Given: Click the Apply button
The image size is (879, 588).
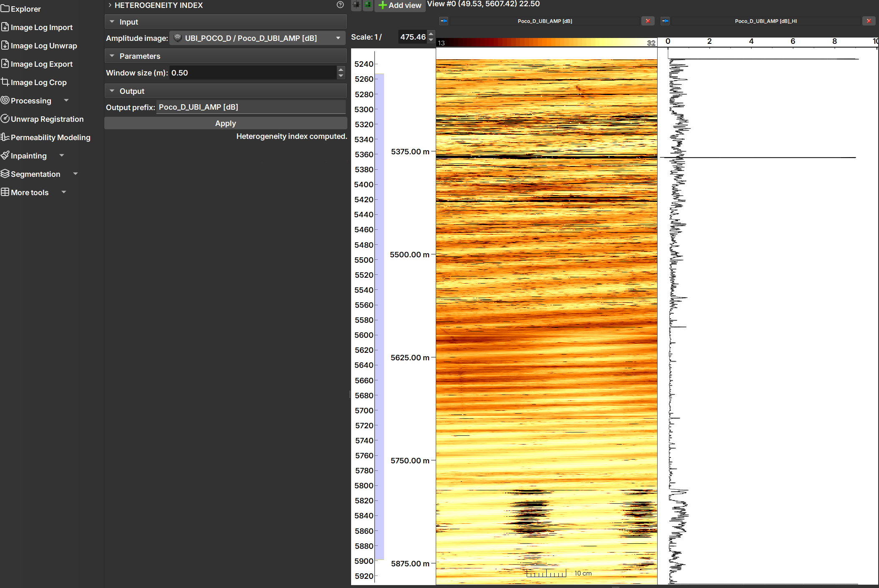Looking at the screenshot, I should [x=225, y=123].
